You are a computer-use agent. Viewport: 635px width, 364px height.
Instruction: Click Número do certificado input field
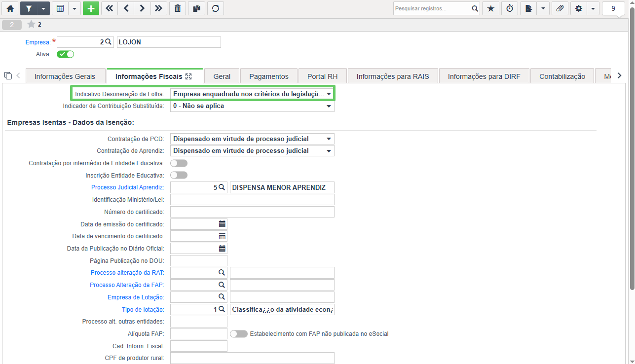(252, 212)
